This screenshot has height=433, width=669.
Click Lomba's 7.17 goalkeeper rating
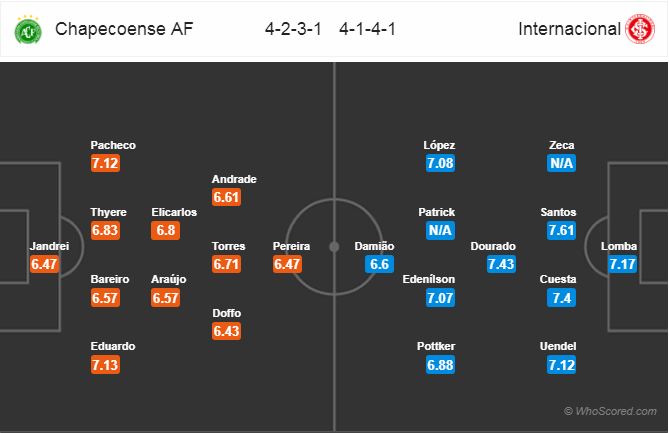pos(622,264)
